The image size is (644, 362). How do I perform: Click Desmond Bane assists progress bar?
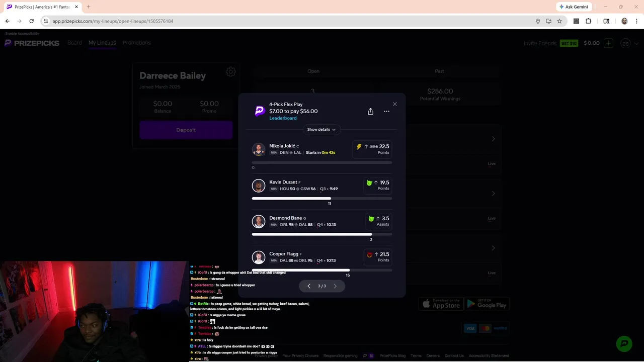(x=322, y=234)
